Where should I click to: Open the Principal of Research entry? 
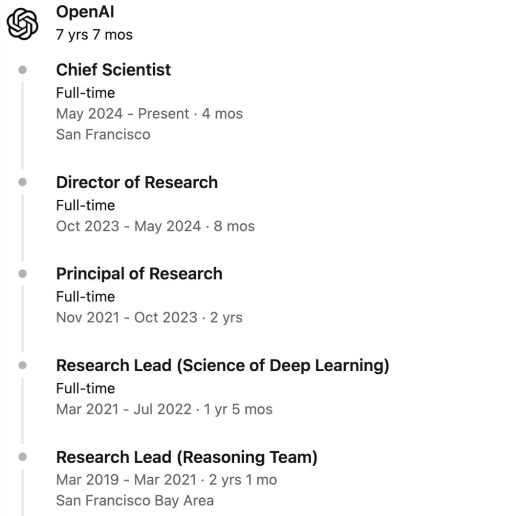pyautogui.click(x=139, y=274)
